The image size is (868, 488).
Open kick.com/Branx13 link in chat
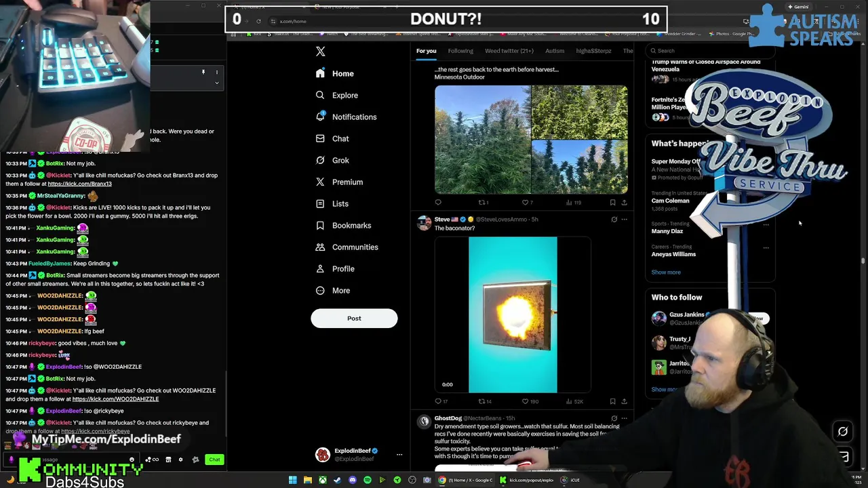coord(79,184)
